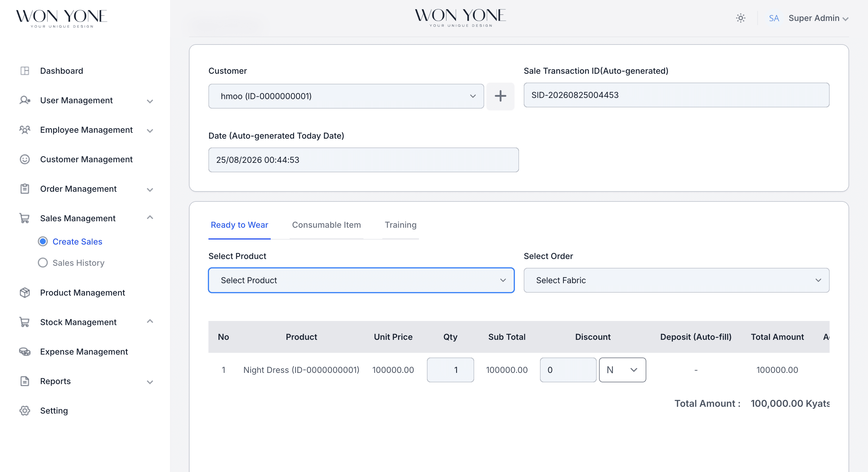Expand Order Management chevron
This screenshot has height=472, width=868.
pyautogui.click(x=150, y=190)
